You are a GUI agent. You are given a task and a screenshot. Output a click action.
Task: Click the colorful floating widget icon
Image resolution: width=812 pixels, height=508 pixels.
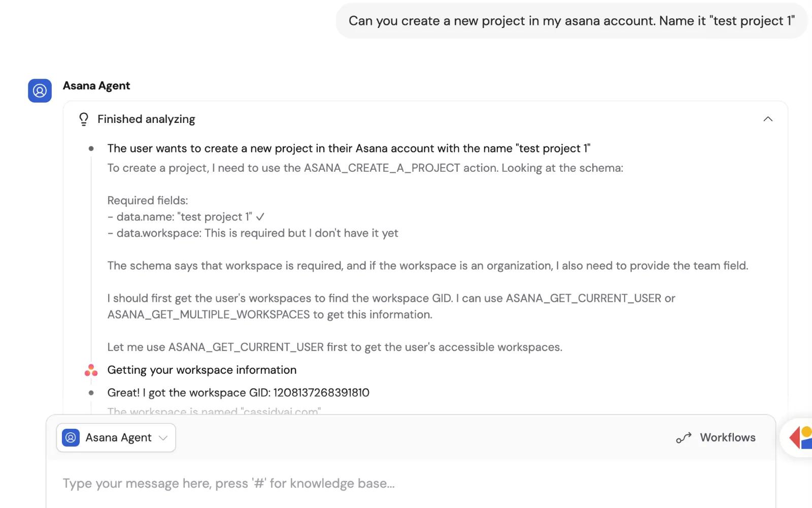click(801, 437)
